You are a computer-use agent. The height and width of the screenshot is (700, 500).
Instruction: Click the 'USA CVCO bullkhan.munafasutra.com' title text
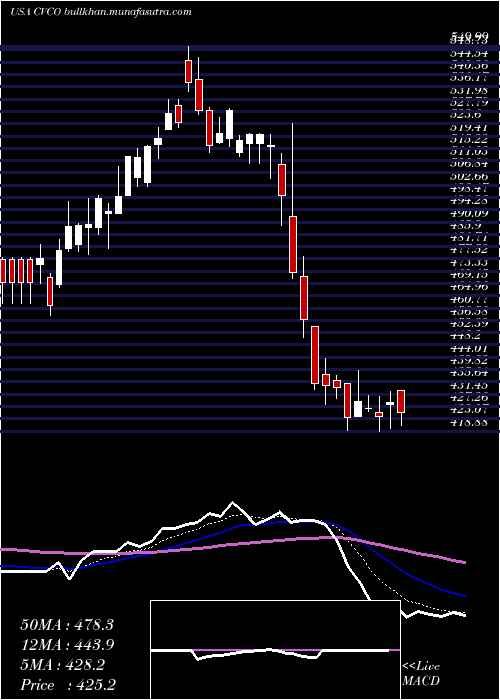point(100,12)
